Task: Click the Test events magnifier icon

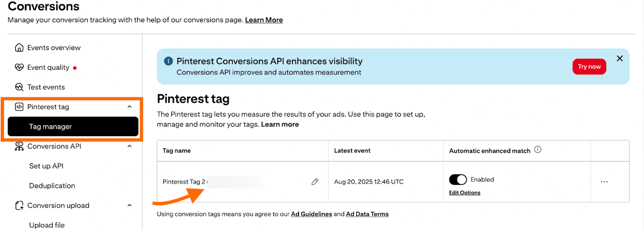Action: pyautogui.click(x=19, y=87)
